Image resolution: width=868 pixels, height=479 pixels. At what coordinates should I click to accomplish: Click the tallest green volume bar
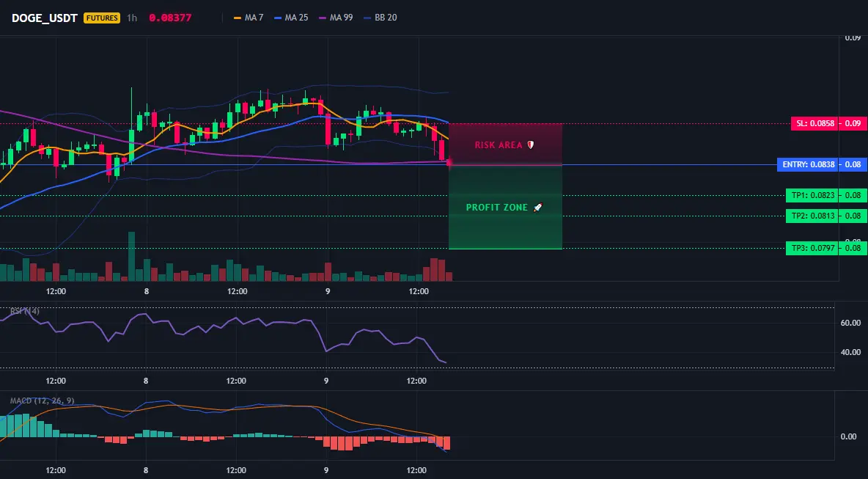click(132, 257)
